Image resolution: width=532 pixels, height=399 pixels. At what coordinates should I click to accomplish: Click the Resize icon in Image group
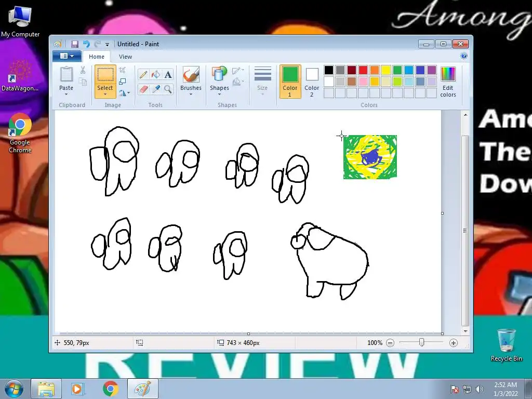click(x=123, y=82)
